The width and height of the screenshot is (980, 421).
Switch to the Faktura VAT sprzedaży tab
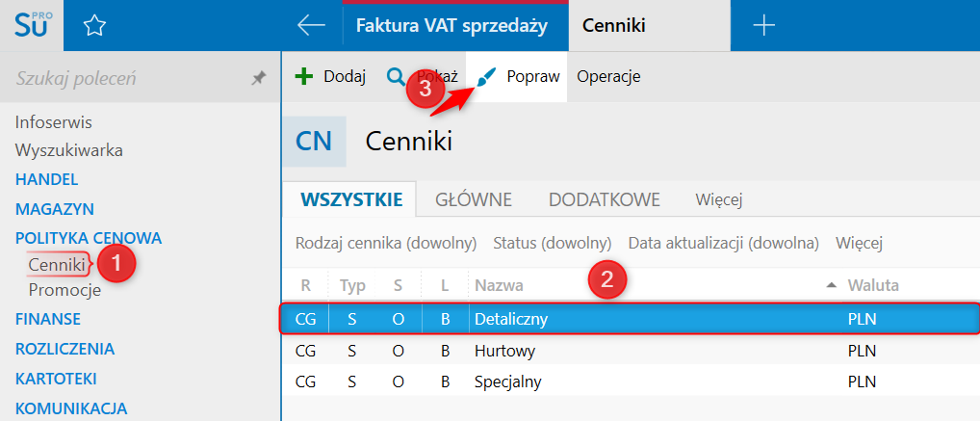[451, 26]
